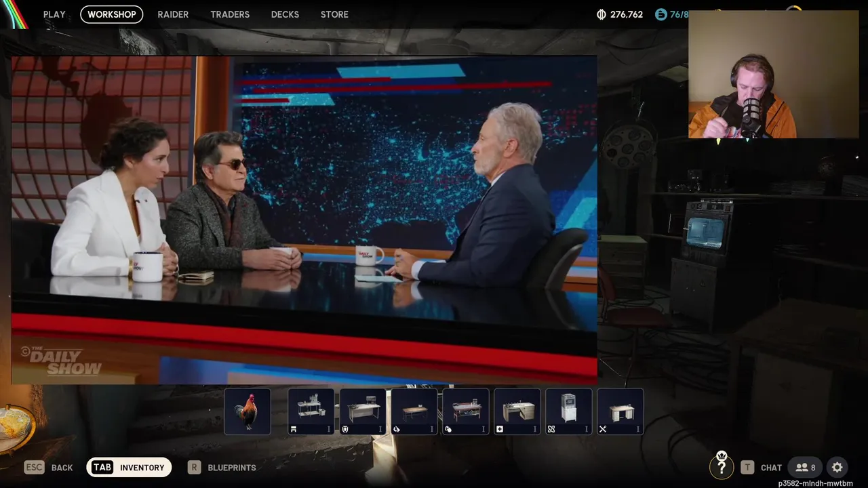Screen dimensions: 868x488
Task: Open the station with crossed tools icon
Action: [x=620, y=411]
